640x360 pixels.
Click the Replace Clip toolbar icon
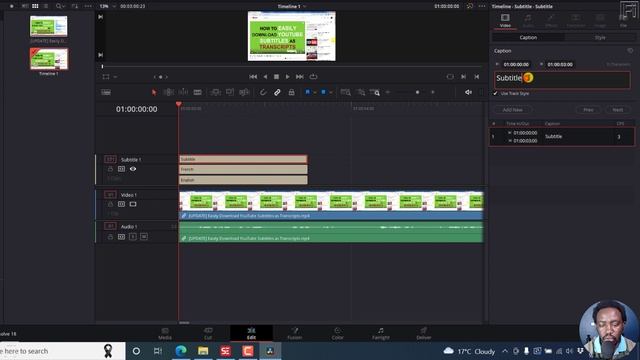point(244,92)
